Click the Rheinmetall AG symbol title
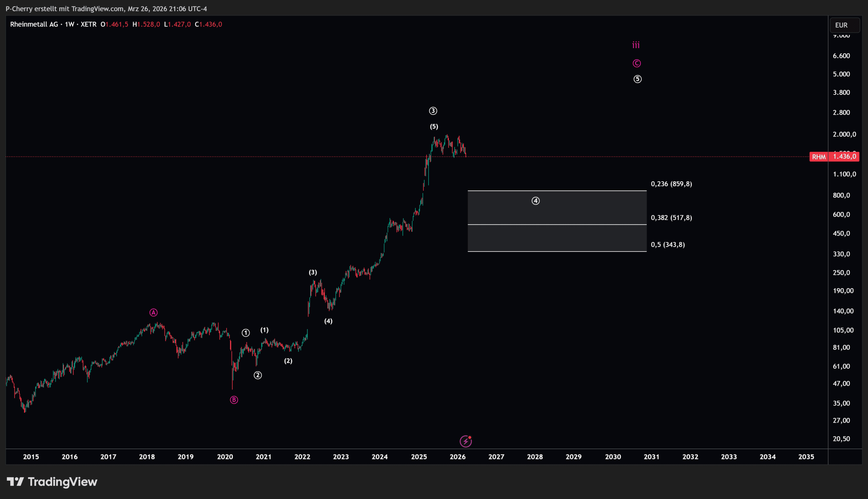The height and width of the screenshot is (499, 868). point(34,24)
